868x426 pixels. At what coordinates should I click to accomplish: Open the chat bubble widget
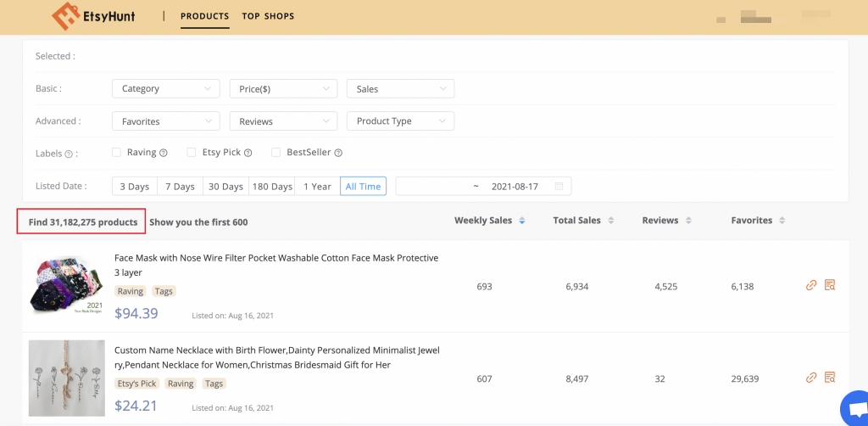tap(853, 408)
